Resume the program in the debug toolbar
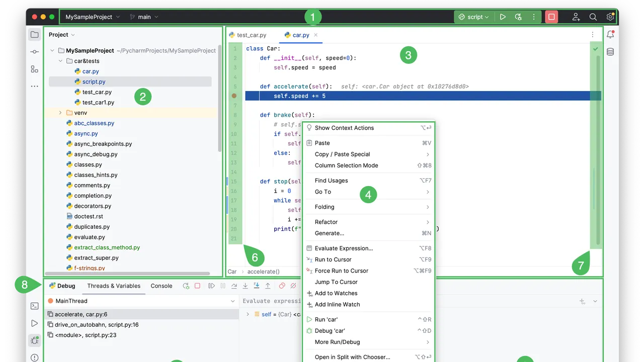 click(x=211, y=286)
